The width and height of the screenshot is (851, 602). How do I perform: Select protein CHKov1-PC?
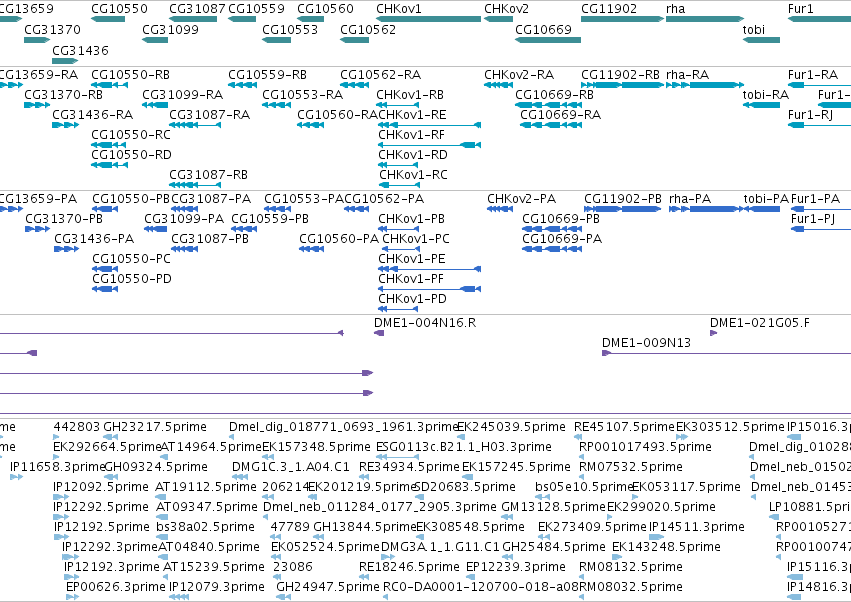pyautogui.click(x=416, y=239)
